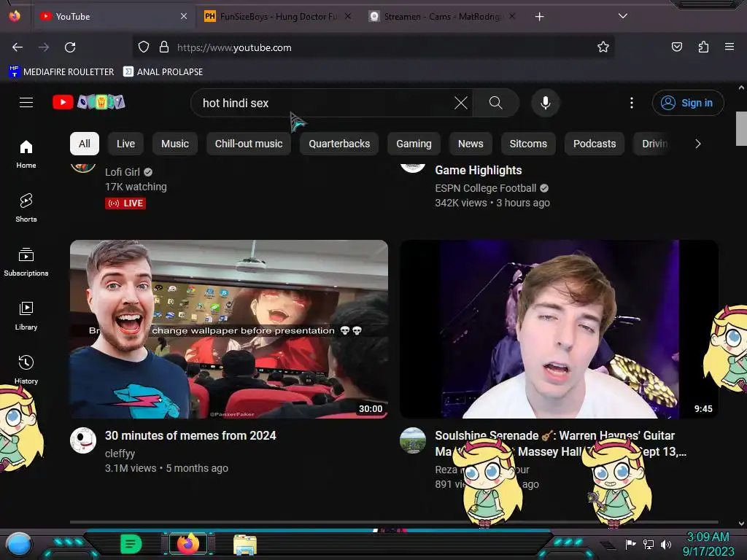Open YouTube settings three-dot menu
The height and width of the screenshot is (560, 747).
click(x=632, y=103)
